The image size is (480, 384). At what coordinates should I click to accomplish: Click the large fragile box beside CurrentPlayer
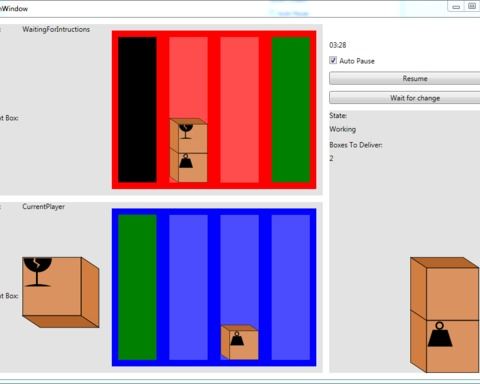point(61,292)
